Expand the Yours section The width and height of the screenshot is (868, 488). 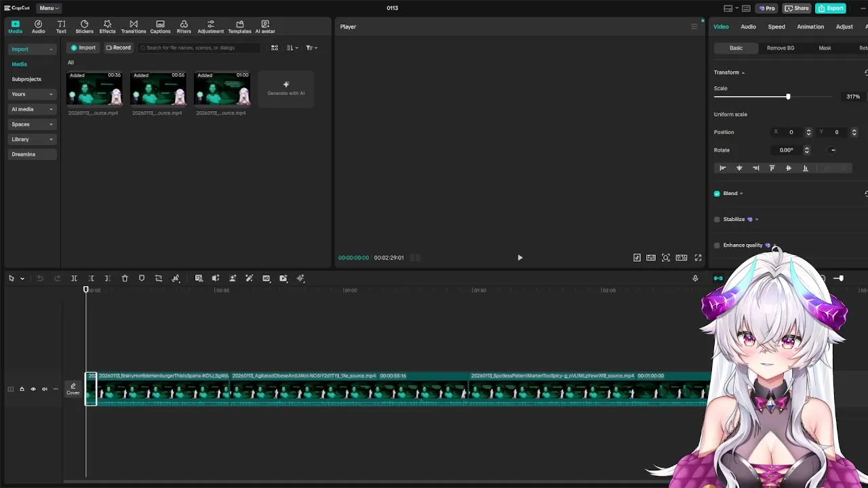click(32, 94)
